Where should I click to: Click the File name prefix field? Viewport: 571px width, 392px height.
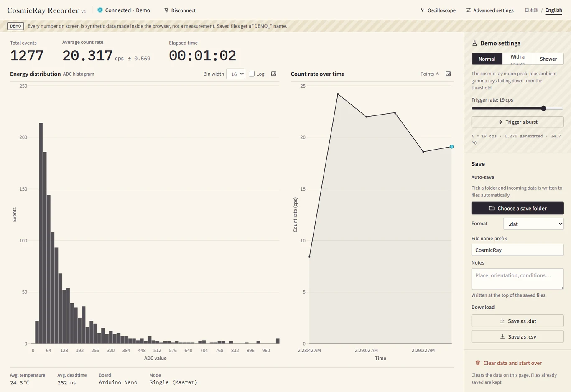(x=517, y=250)
